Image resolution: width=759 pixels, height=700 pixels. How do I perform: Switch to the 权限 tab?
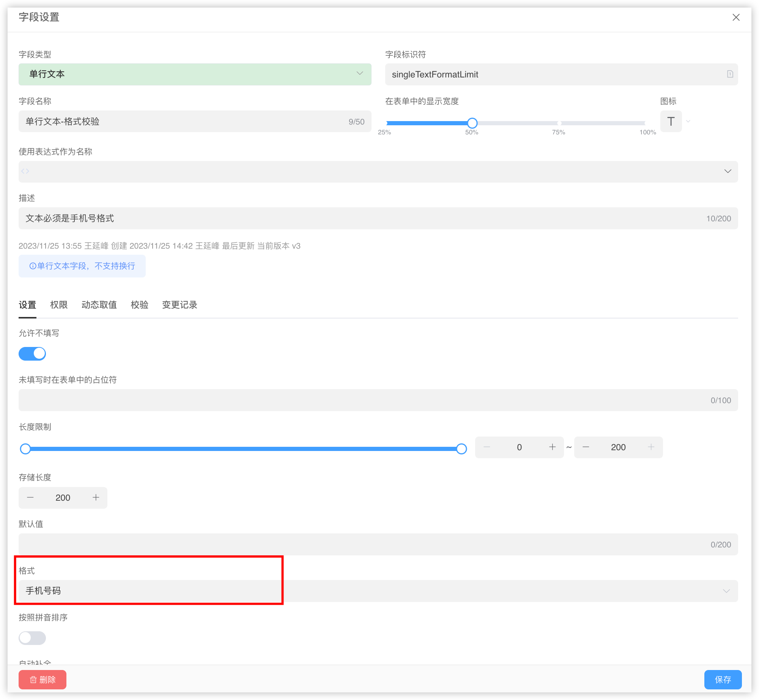[x=59, y=305]
